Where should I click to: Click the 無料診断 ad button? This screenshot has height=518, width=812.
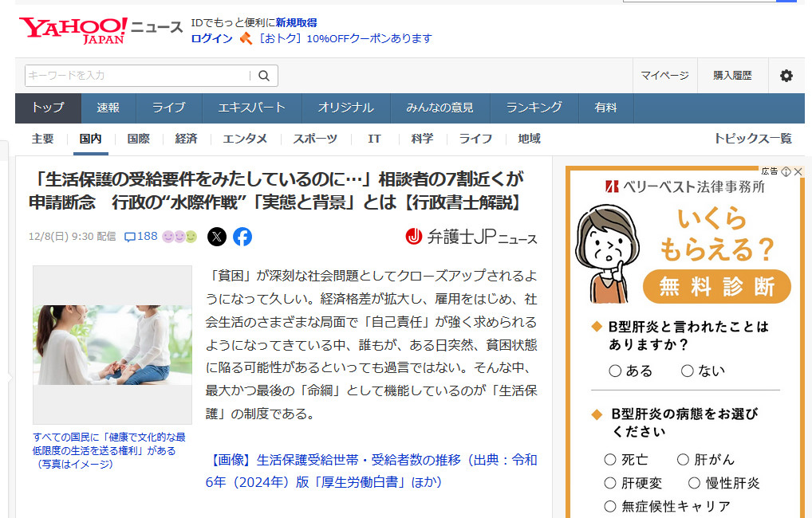point(716,287)
